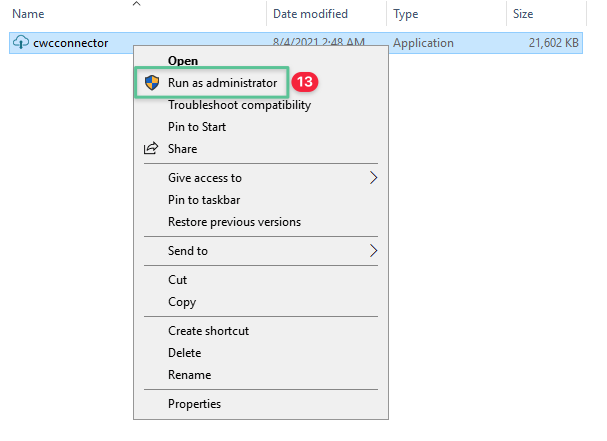The width and height of the screenshot is (607, 441).
Task: Select Restore previous versions
Action: (234, 222)
